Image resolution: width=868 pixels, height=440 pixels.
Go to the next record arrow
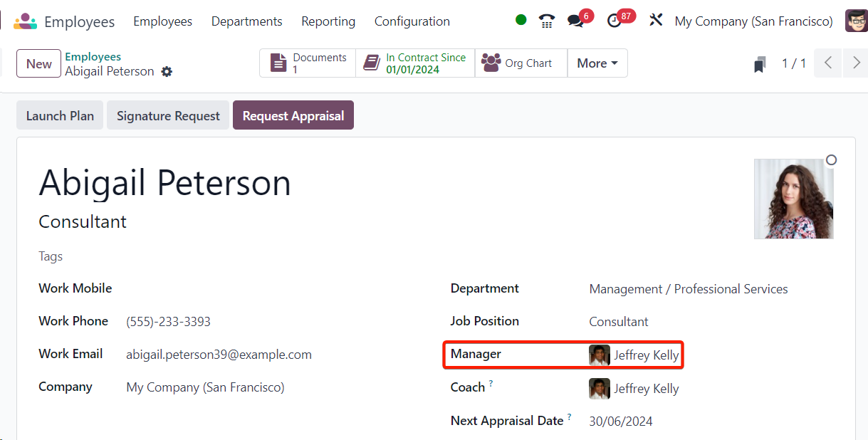pyautogui.click(x=856, y=63)
